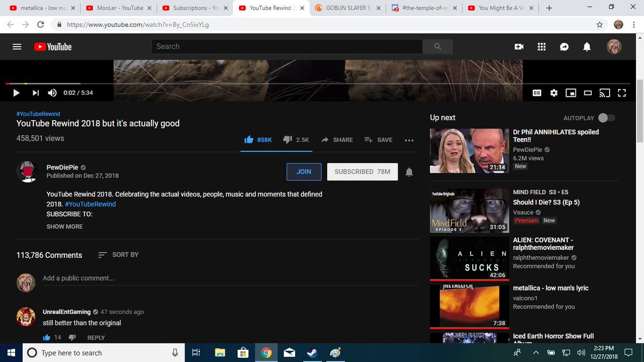This screenshot has height=362, width=644.
Task: Open the comments SORT BY dropdown
Action: point(119,255)
